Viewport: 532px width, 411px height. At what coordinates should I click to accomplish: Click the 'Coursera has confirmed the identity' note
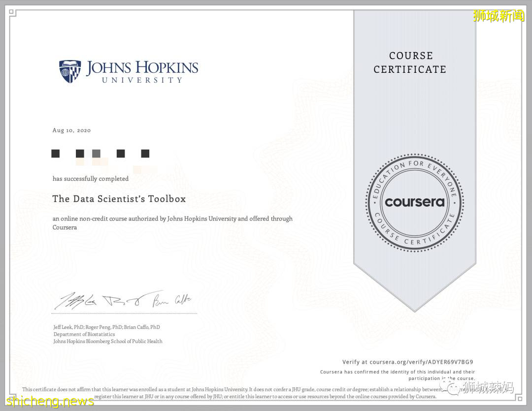coord(398,372)
